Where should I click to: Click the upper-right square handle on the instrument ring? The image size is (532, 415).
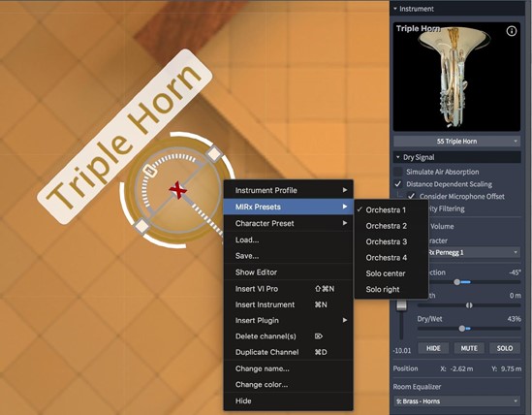pyautogui.click(x=214, y=154)
